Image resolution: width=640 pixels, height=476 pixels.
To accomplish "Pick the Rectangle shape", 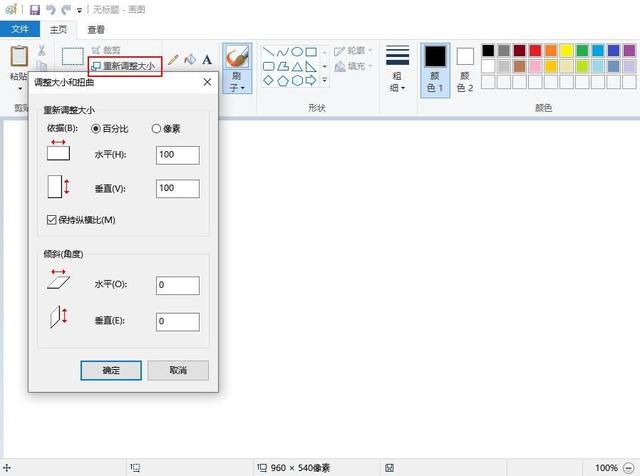I will [311, 52].
